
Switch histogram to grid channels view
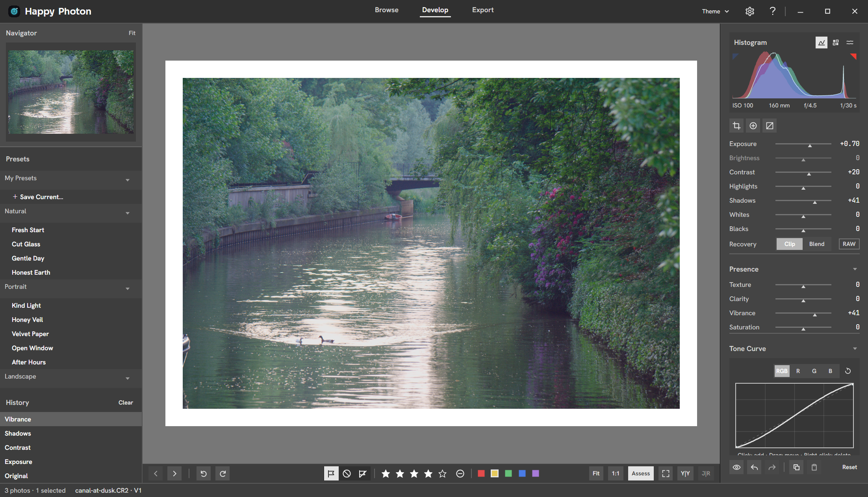click(836, 42)
